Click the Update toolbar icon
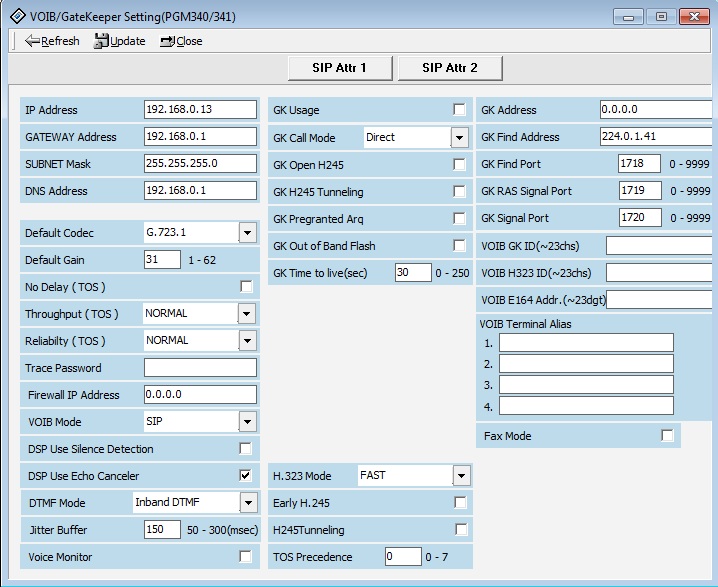The image size is (718, 587). click(101, 41)
